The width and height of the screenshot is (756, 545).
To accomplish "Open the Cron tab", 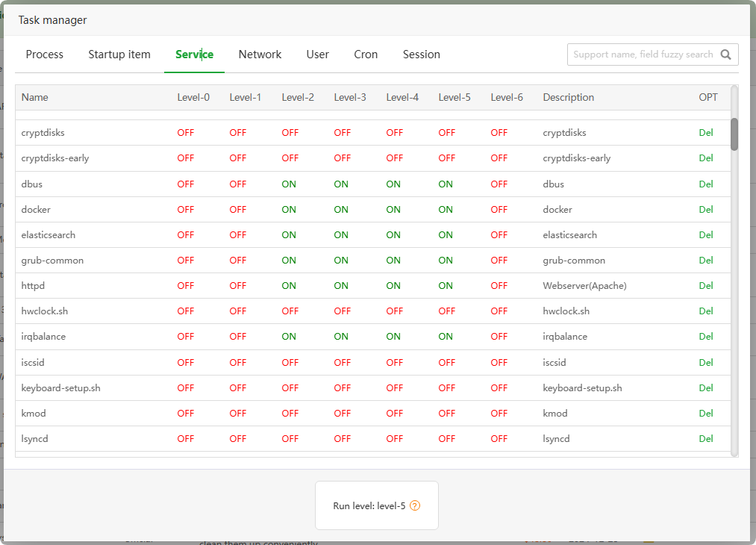I will point(366,54).
